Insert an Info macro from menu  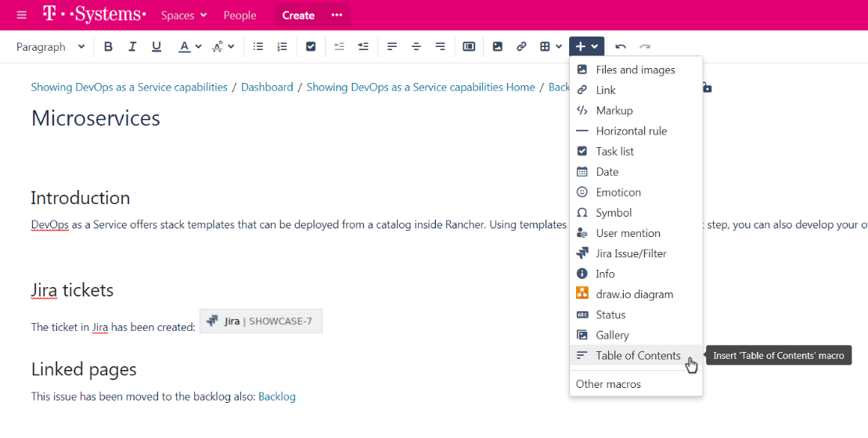(x=636, y=274)
